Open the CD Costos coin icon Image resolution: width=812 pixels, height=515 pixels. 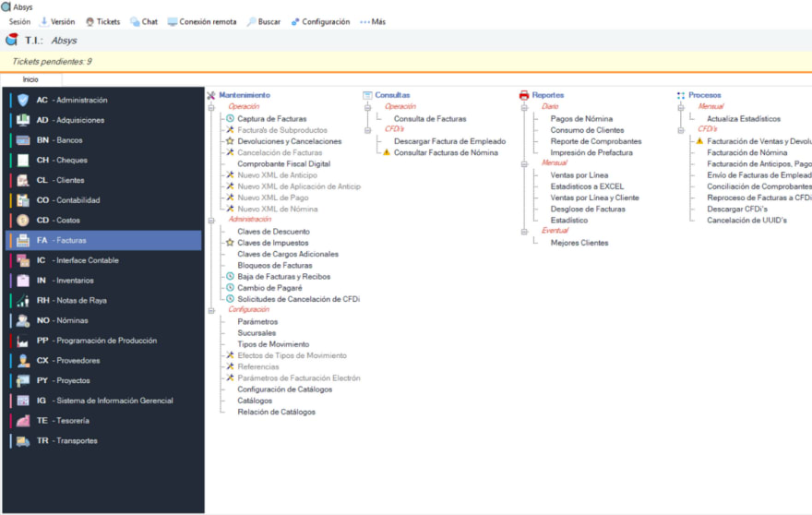click(x=23, y=221)
